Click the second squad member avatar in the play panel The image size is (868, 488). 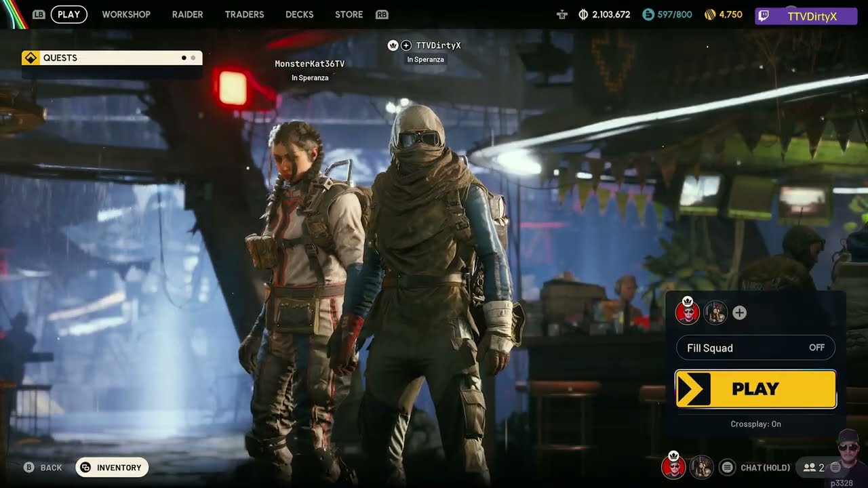click(715, 312)
